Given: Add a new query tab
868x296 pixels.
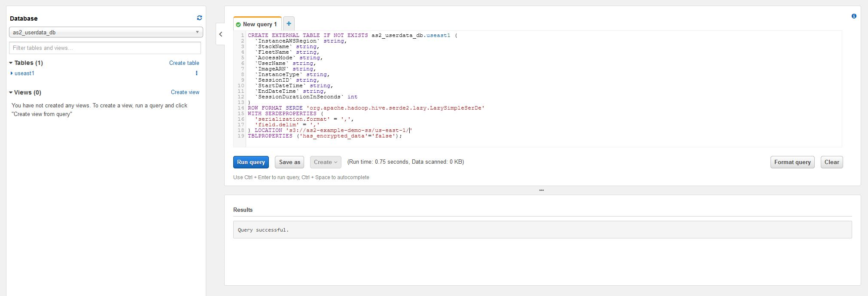Looking at the screenshot, I should click(289, 24).
